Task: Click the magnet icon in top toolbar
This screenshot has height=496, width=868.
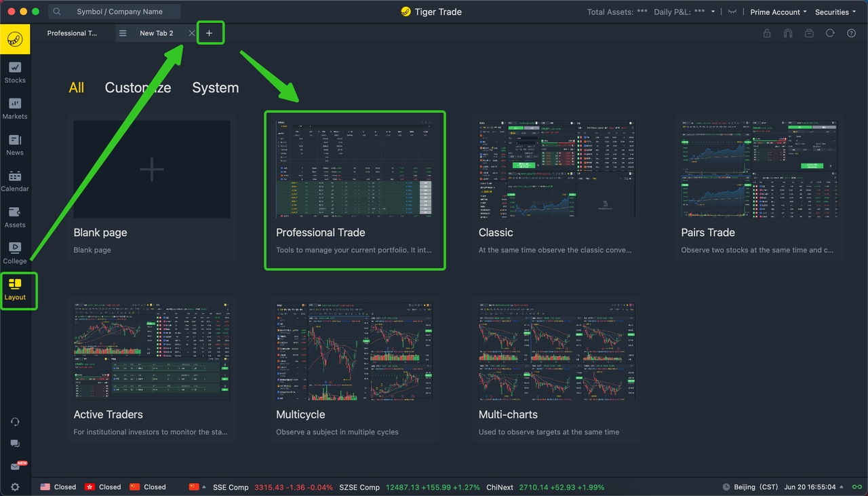Action: click(788, 33)
